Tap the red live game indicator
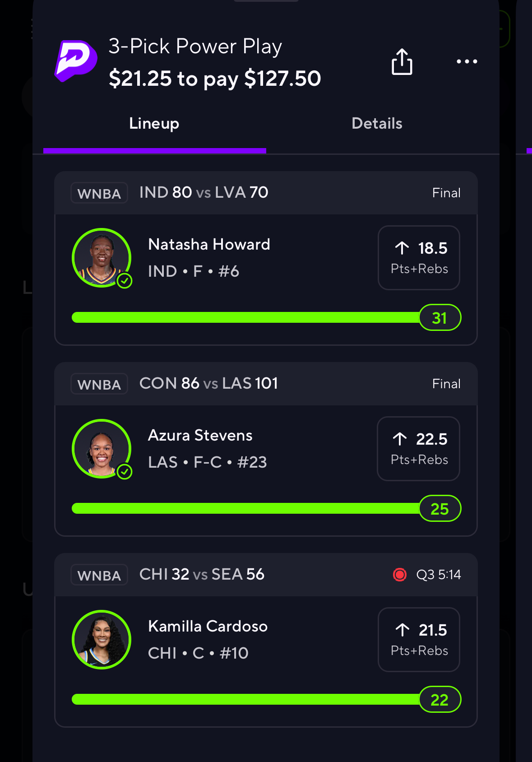This screenshot has height=762, width=532. pos(400,575)
